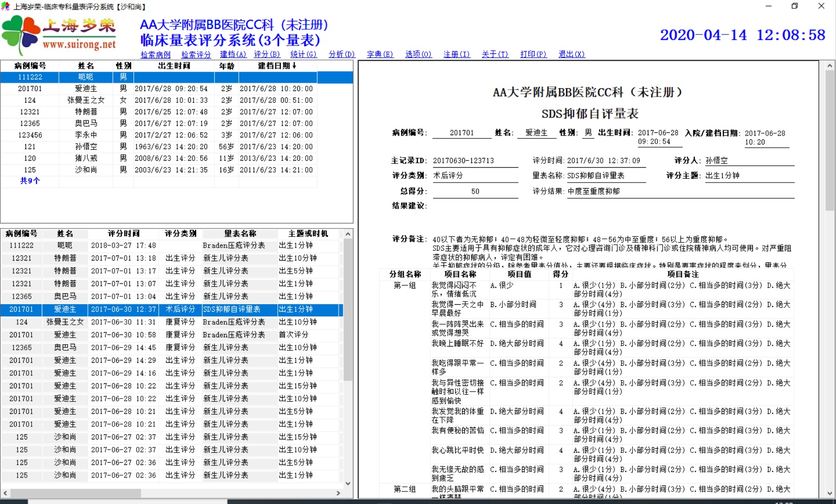Select patient row 孙悟空 in case list
The width and height of the screenshot is (836, 504).
(86, 147)
